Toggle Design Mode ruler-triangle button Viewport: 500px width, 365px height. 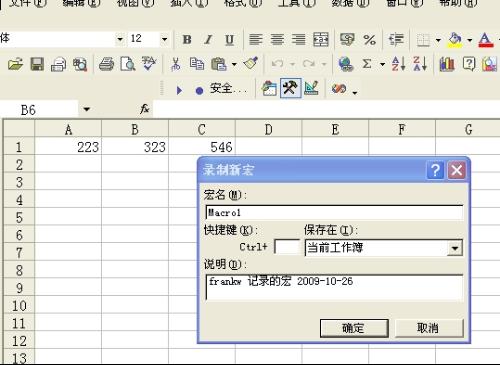[311, 88]
